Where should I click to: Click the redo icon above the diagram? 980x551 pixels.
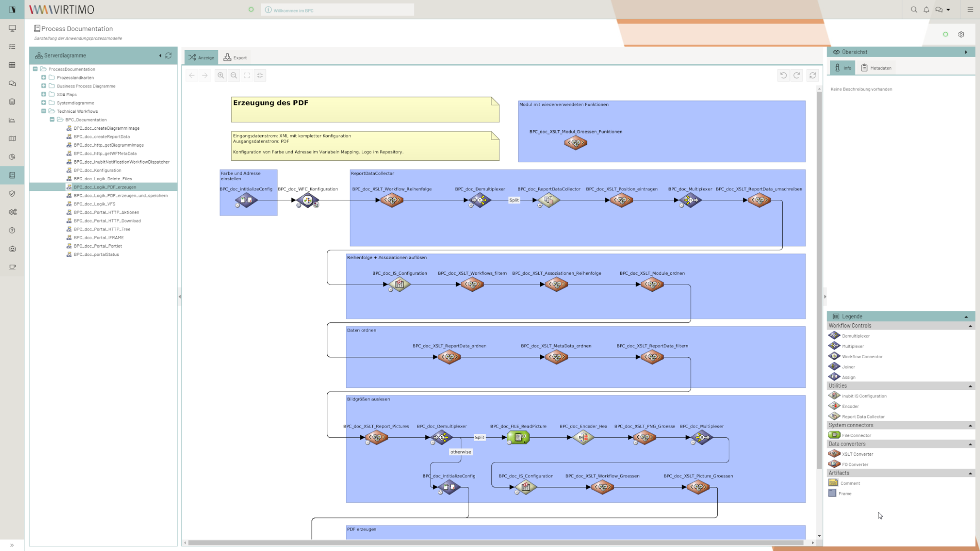[x=797, y=75]
